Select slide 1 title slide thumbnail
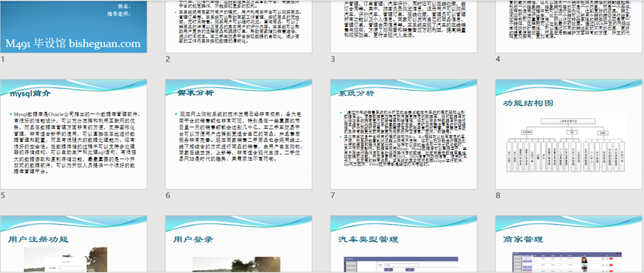The width and height of the screenshot is (644, 273). point(73,27)
